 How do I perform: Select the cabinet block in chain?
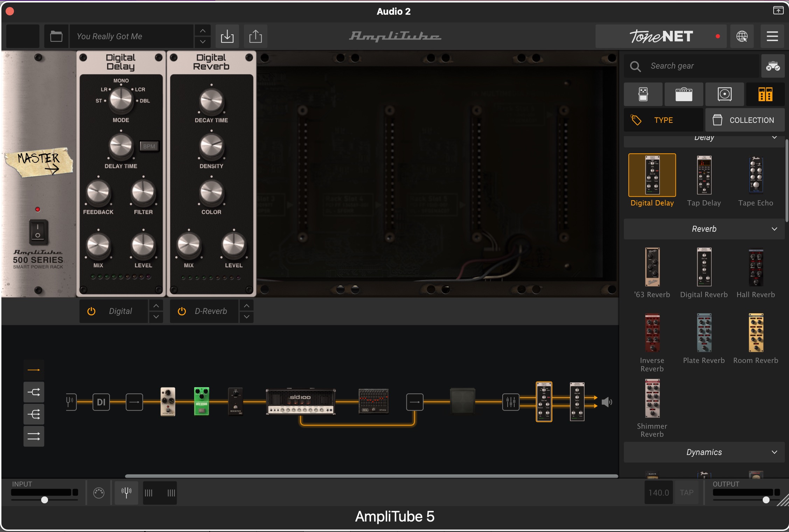pyautogui.click(x=462, y=401)
